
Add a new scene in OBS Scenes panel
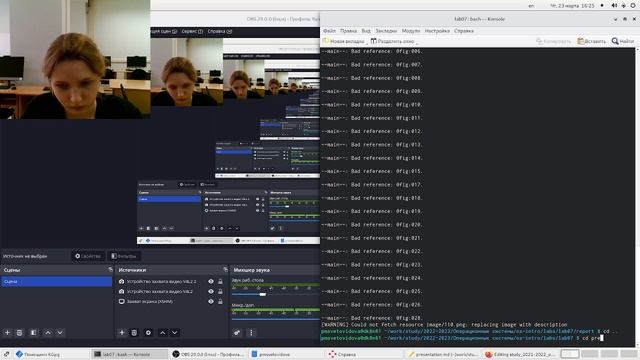pyautogui.click(x=7, y=333)
